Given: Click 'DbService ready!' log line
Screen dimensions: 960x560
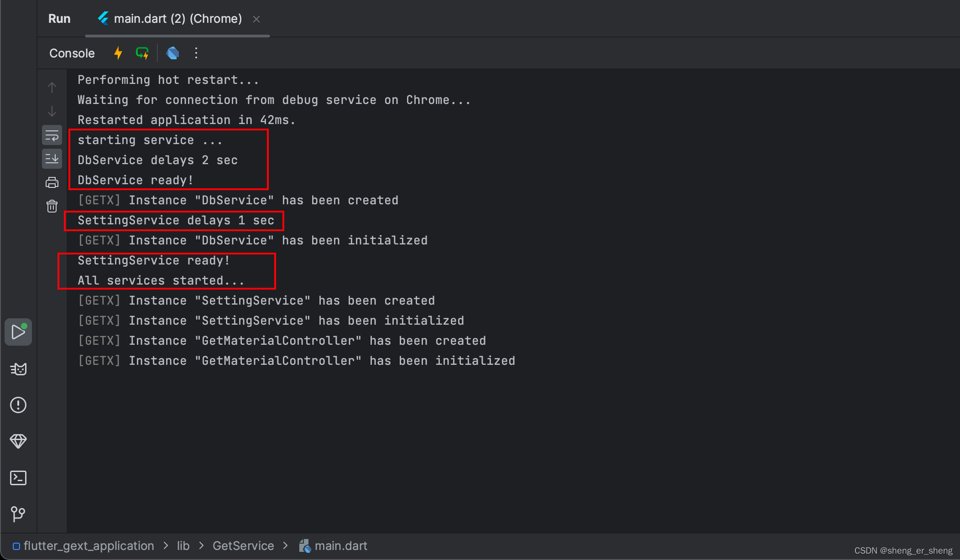Looking at the screenshot, I should [136, 180].
